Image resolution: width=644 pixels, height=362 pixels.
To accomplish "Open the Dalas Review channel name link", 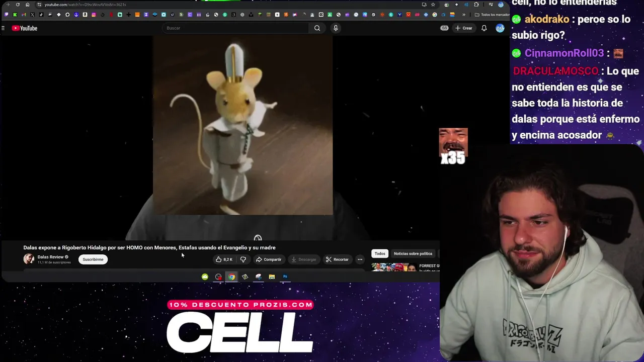I will (50, 257).
